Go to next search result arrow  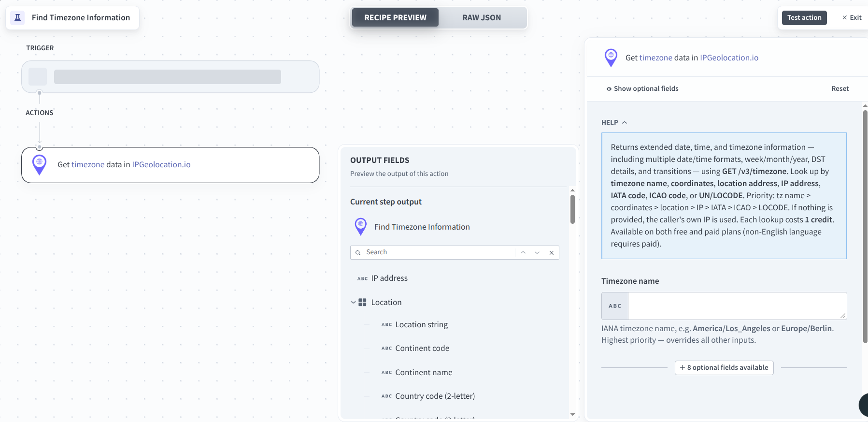click(537, 252)
